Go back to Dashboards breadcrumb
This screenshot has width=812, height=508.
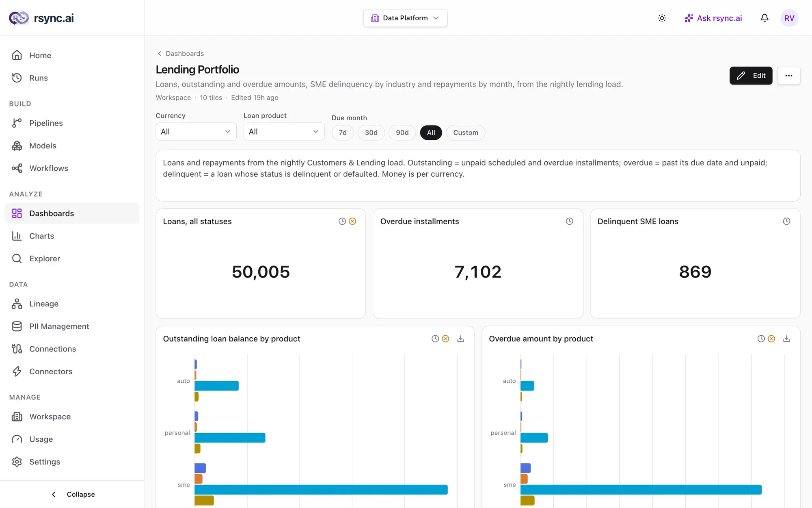pos(181,54)
